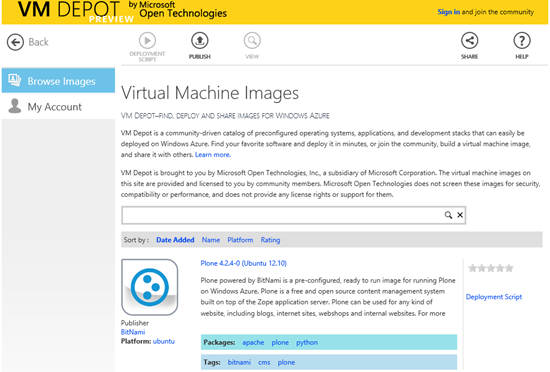
Task: Select the View magnifier toolbar icon
Action: (252, 41)
